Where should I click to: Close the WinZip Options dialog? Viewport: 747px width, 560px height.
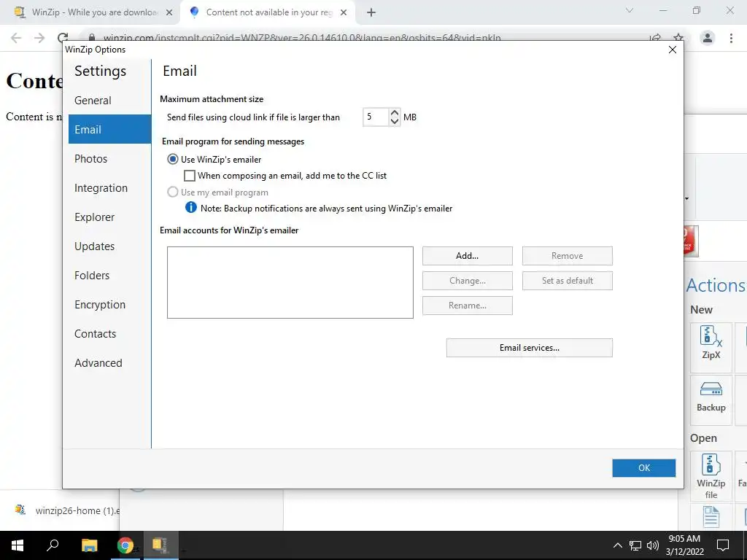coord(672,50)
